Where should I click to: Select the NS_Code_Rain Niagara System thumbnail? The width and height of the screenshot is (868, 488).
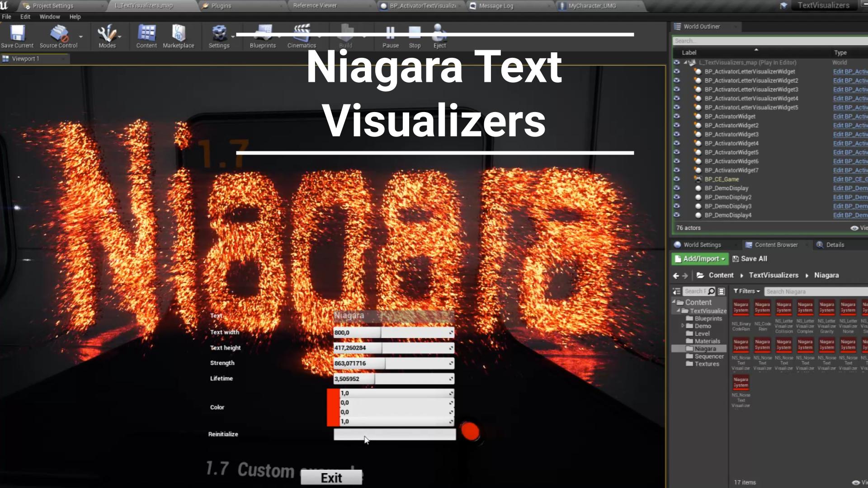click(762, 308)
